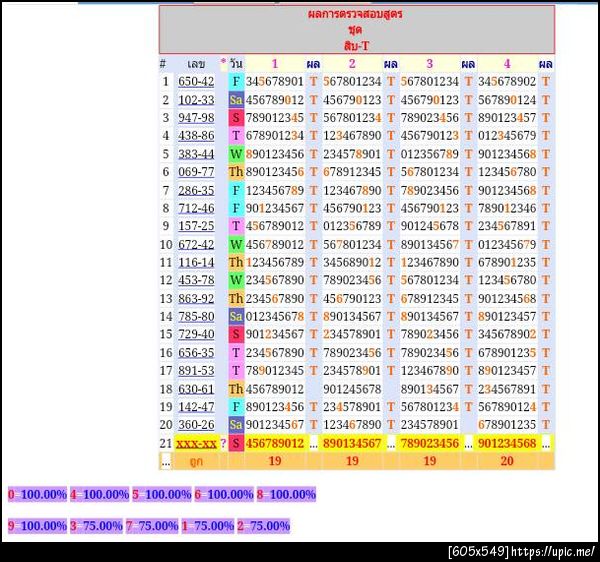Viewport: 600px width, 562px height.
Task: Click the '3 75.00%' percentage badge
Action: pyautogui.click(x=96, y=526)
